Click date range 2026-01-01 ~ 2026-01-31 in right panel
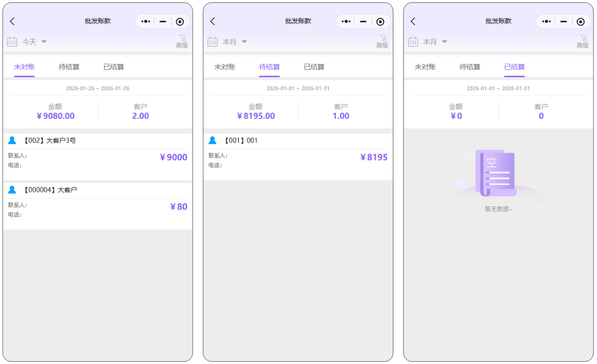This screenshot has width=597, height=364. (x=498, y=89)
